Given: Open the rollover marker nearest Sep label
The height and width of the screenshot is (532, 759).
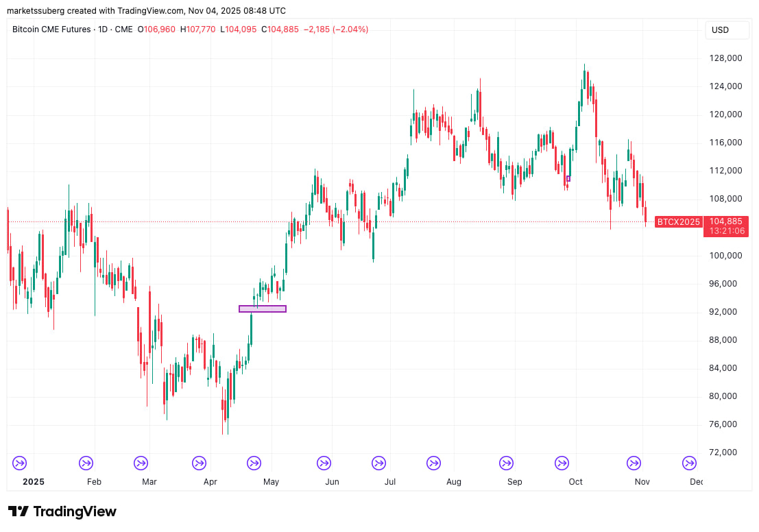Looking at the screenshot, I should (x=506, y=463).
